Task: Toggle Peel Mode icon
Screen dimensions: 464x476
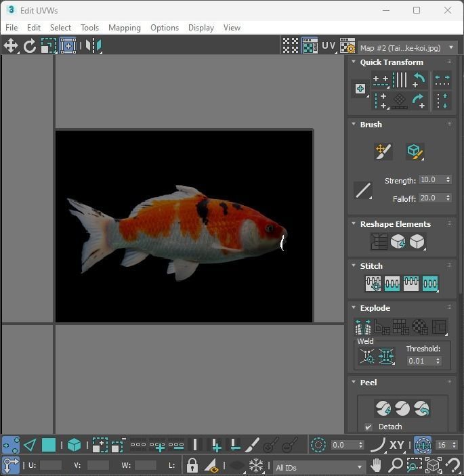Action: coord(402,408)
